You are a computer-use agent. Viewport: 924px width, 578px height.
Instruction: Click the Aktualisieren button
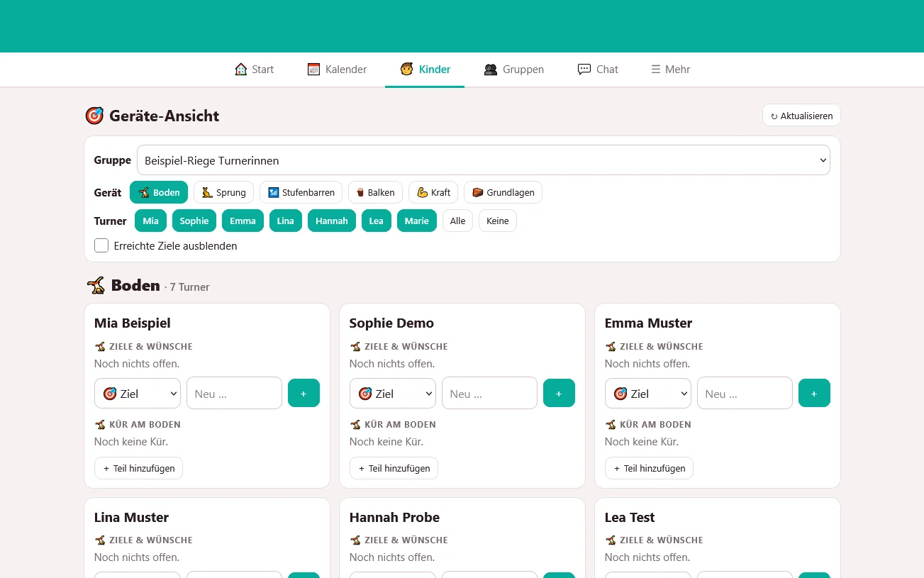(x=802, y=116)
